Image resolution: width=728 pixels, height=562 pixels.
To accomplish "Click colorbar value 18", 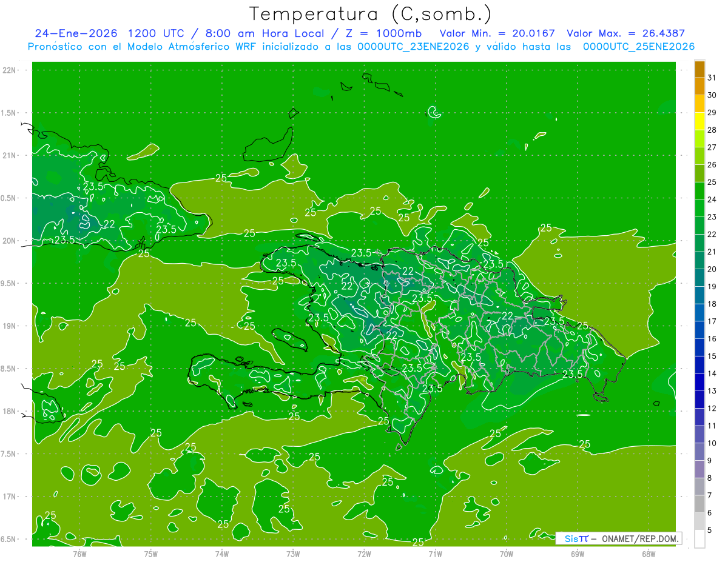I will coord(712,304).
